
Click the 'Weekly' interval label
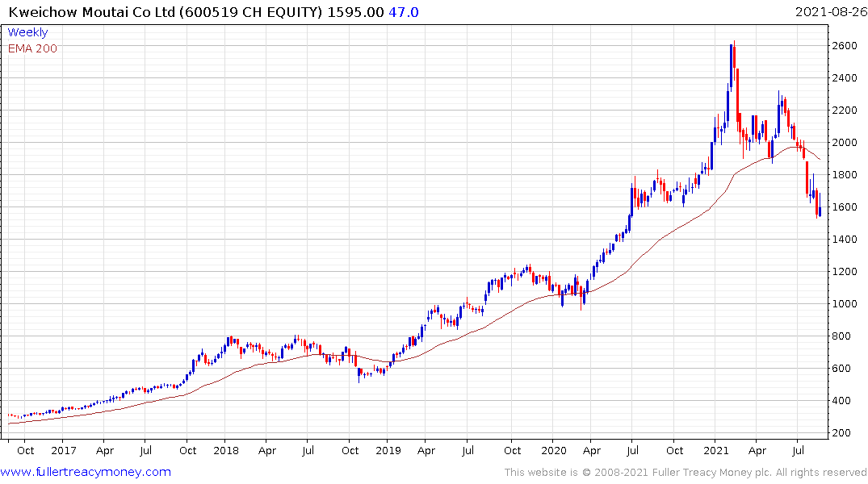pyautogui.click(x=27, y=32)
